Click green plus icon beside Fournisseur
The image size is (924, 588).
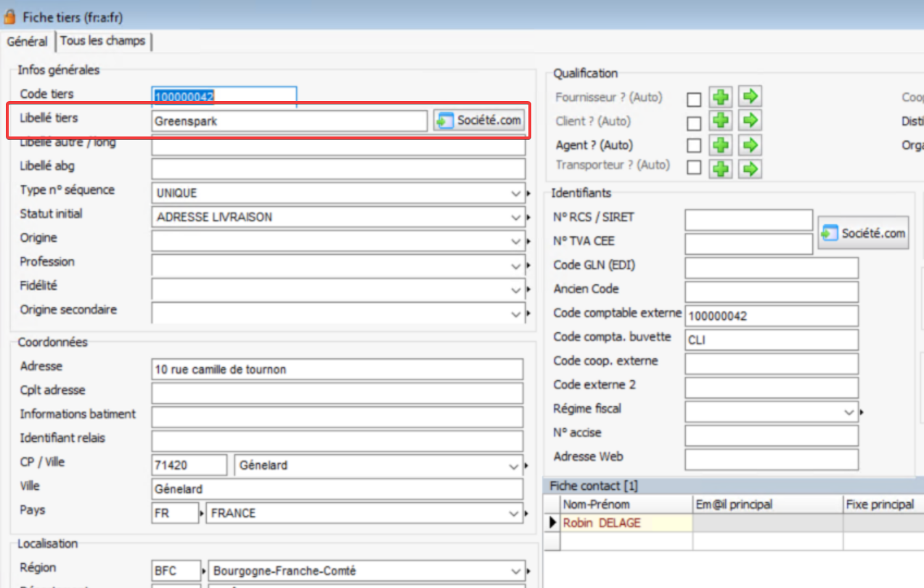tap(720, 97)
